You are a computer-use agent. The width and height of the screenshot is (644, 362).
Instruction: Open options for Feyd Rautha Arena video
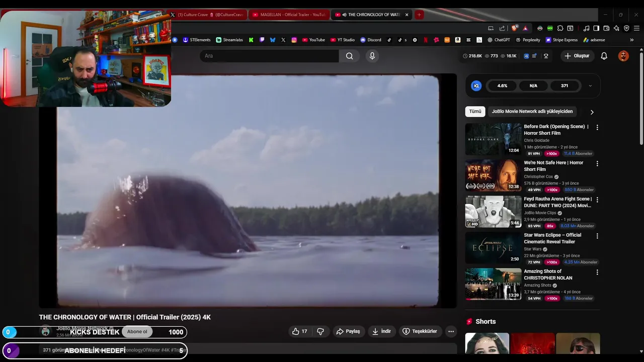coord(597,200)
